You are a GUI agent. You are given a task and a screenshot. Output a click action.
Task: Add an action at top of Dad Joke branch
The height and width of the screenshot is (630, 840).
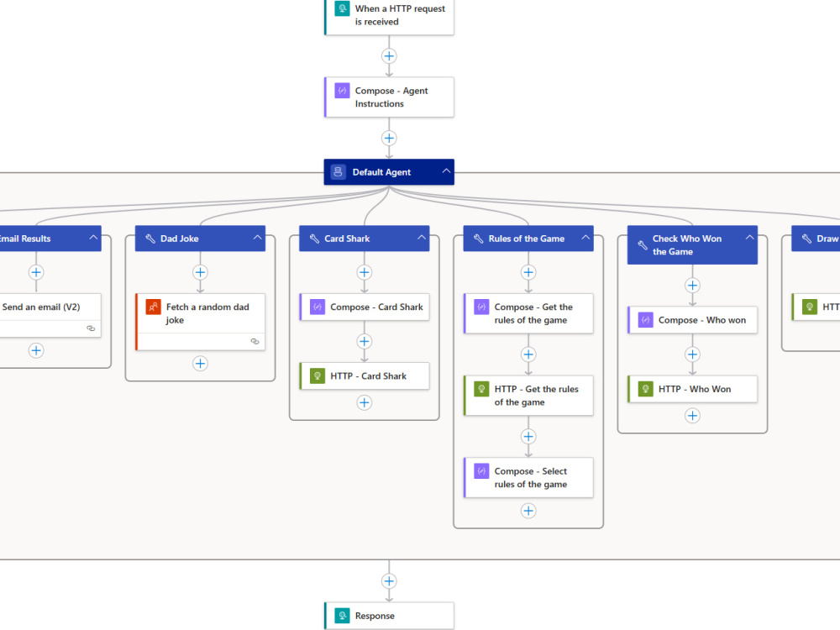[200, 272]
